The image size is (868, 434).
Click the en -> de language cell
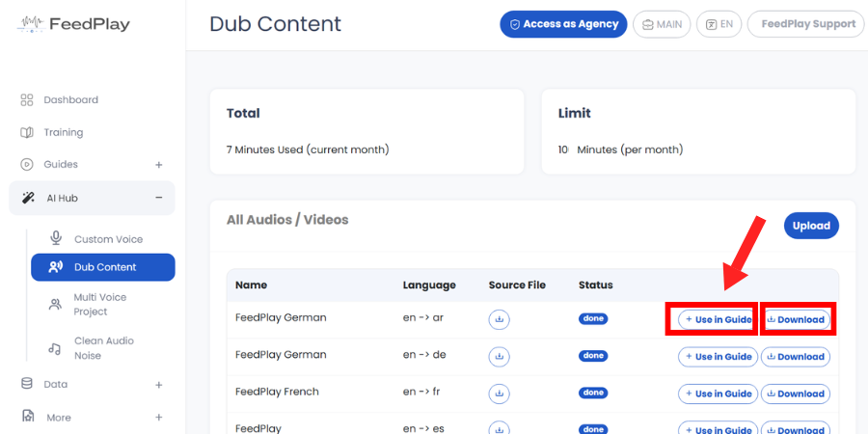pyautogui.click(x=424, y=354)
